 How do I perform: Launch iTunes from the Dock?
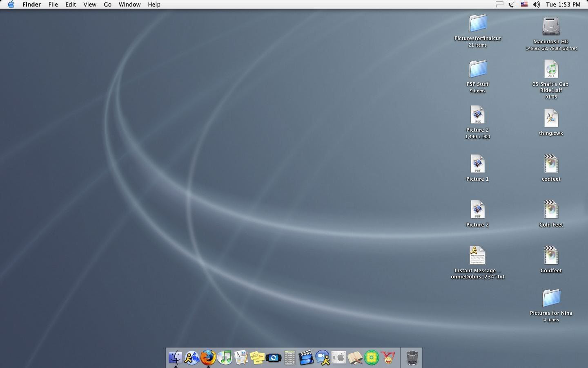(225, 358)
